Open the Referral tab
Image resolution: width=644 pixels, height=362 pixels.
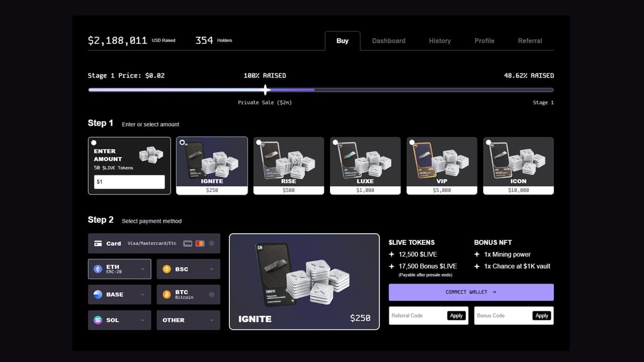tap(530, 41)
